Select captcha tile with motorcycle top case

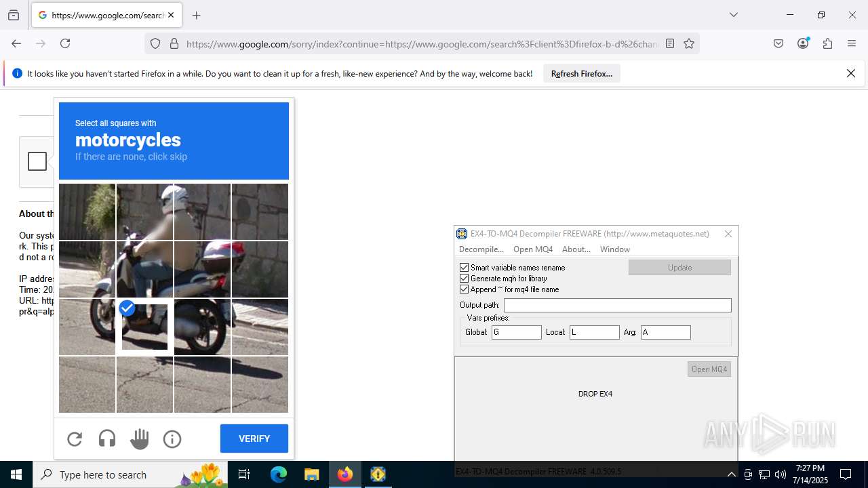tap(260, 269)
